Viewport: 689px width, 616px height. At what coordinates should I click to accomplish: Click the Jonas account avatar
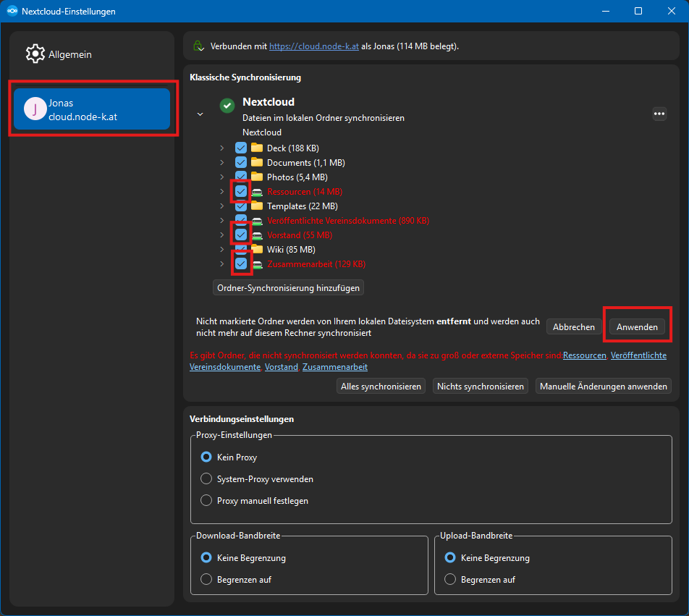(x=35, y=109)
